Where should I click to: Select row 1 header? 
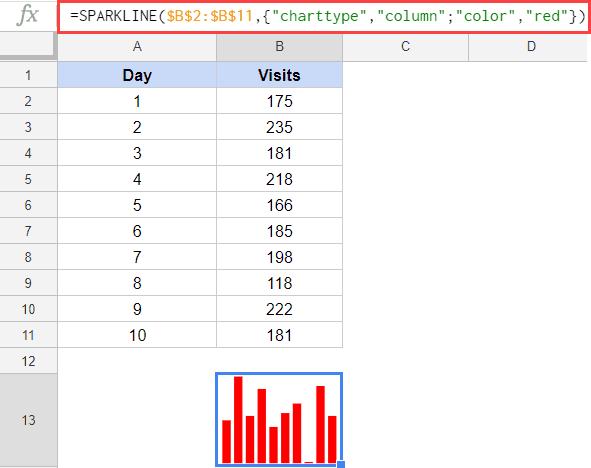pos(28,75)
